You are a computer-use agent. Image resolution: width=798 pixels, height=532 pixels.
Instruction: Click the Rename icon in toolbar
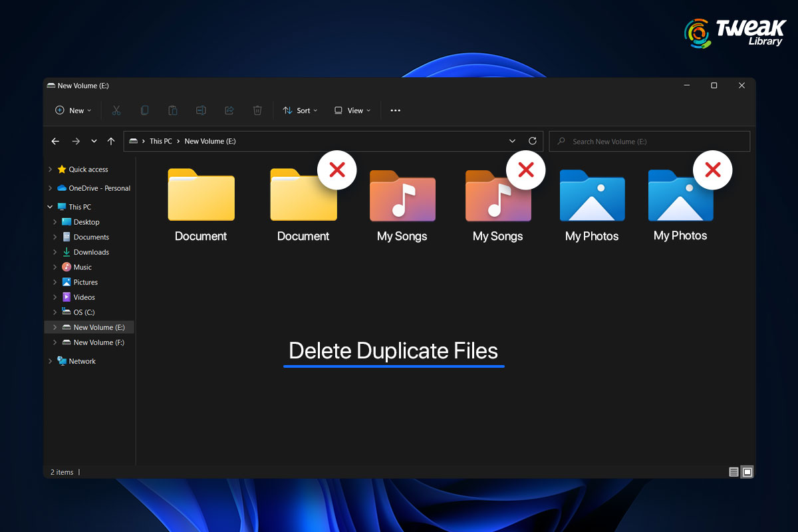click(x=201, y=110)
